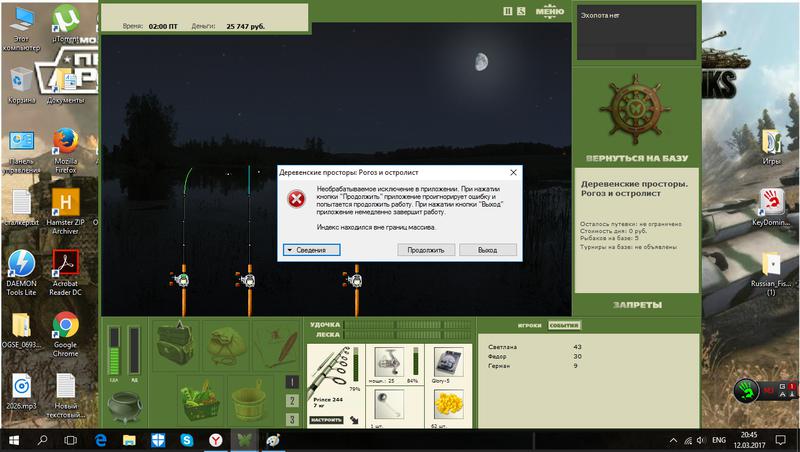Viewport: 800px width, 452px height.
Task: Pause the game with the pause icon
Action: pos(508,11)
